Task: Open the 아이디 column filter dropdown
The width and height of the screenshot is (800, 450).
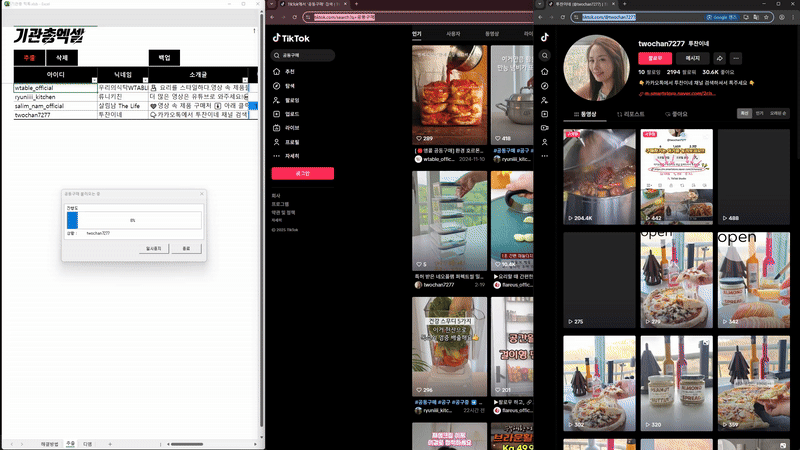Action: click(94, 80)
